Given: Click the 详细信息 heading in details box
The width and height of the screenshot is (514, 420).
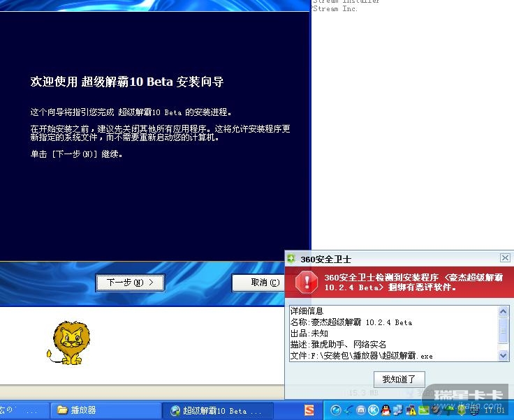Looking at the screenshot, I should (x=307, y=311).
